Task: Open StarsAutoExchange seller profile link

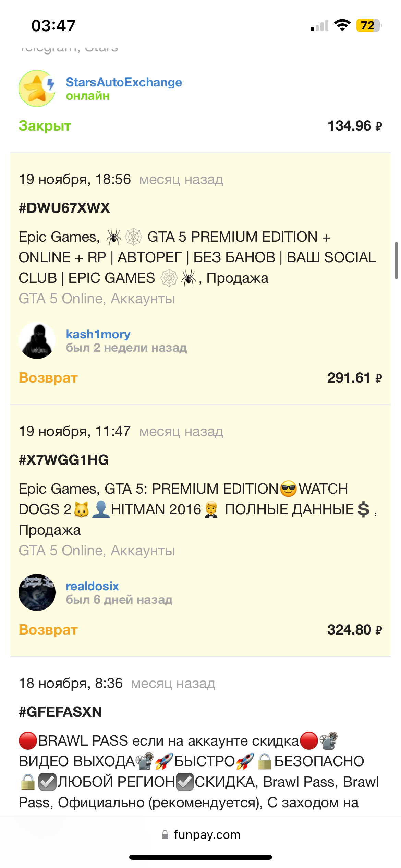Action: (x=124, y=82)
